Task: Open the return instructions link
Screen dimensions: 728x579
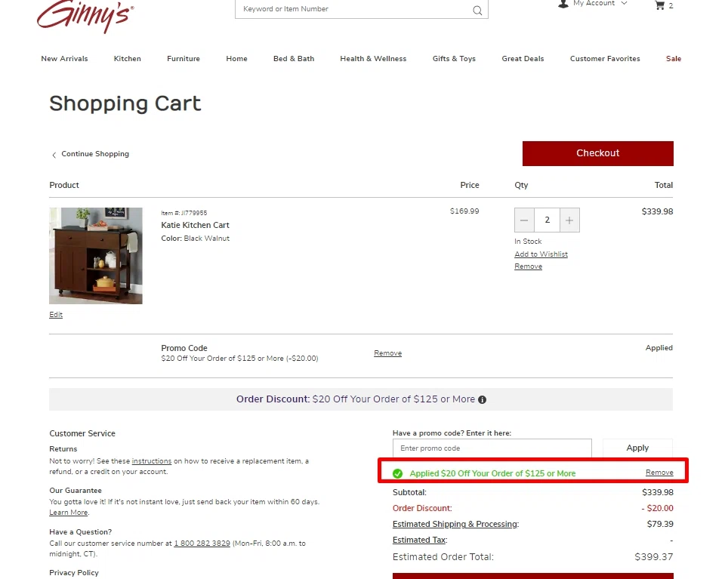Action: [152, 461]
